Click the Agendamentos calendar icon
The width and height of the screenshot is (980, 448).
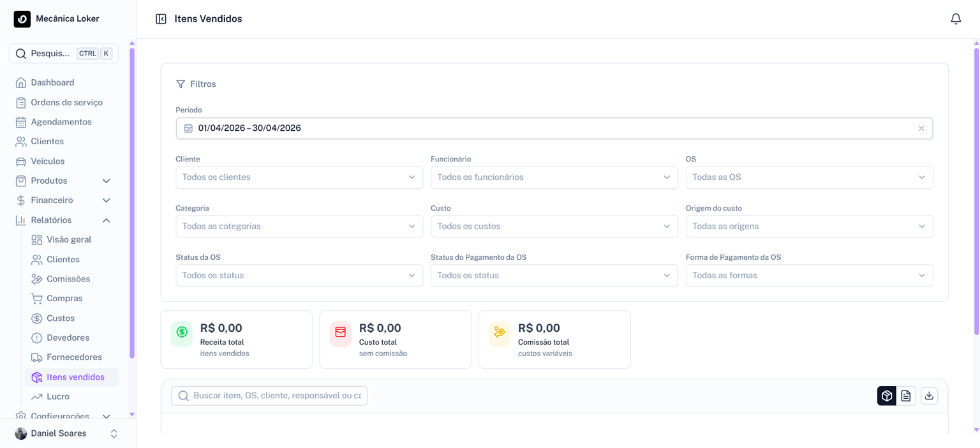click(x=21, y=122)
